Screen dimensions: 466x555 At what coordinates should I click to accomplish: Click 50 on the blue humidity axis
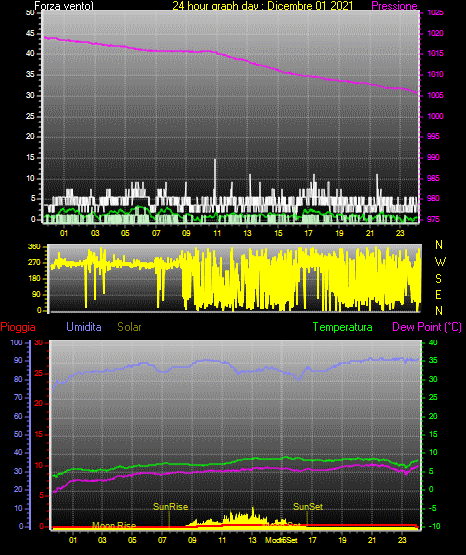point(18,434)
